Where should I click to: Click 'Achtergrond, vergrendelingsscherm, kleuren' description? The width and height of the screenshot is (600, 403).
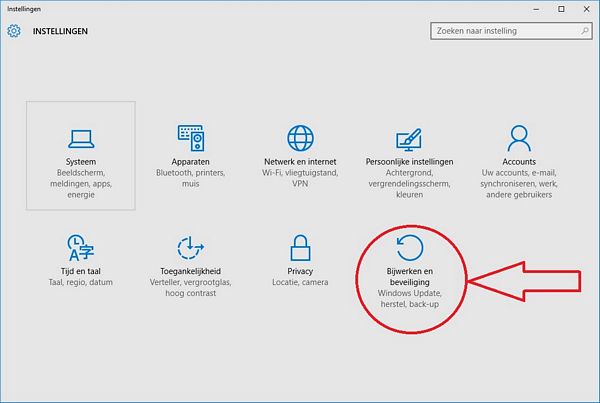pyautogui.click(x=409, y=184)
